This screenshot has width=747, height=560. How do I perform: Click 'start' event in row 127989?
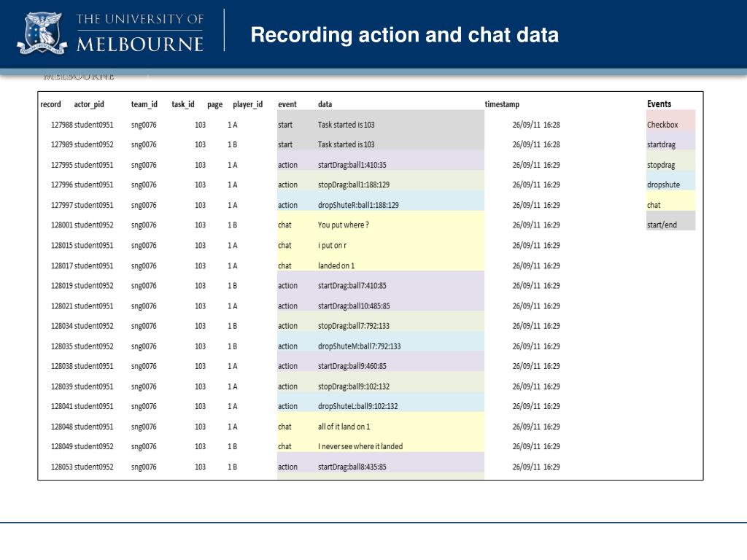click(x=285, y=145)
